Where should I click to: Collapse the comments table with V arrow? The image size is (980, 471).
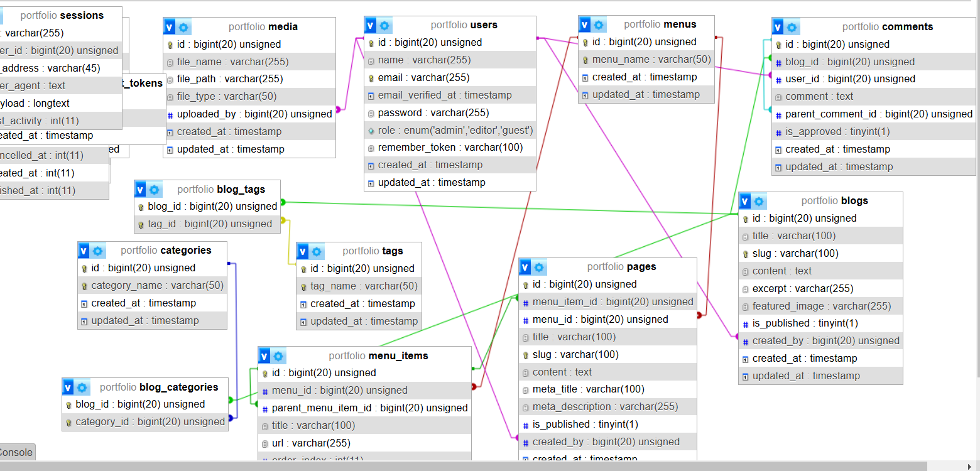point(778,27)
